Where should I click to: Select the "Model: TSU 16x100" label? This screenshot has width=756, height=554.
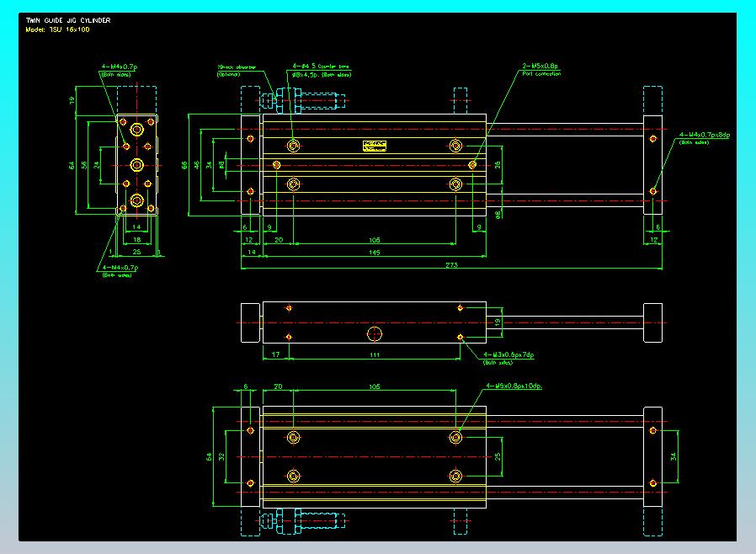(58, 29)
